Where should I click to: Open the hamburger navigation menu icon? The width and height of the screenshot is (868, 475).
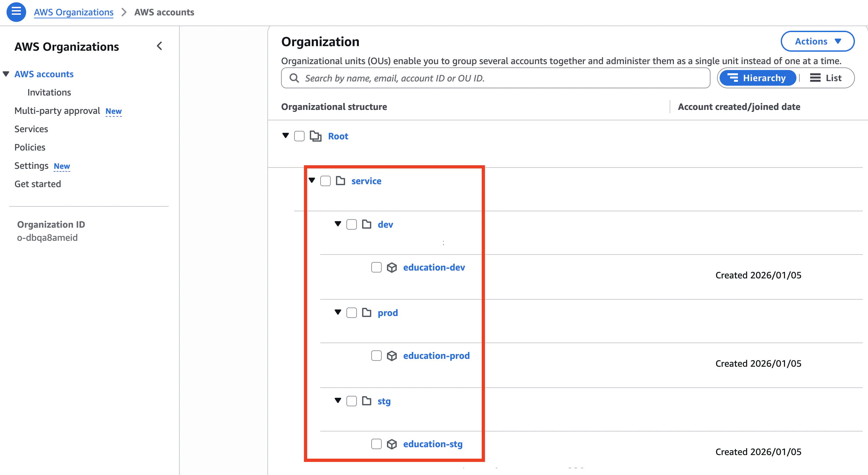tap(16, 12)
